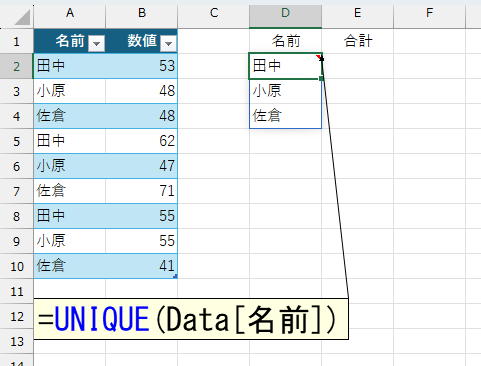This screenshot has width=481, height=366.
Task: Open the 数値 filter dropdown
Action: pyautogui.click(x=168, y=43)
